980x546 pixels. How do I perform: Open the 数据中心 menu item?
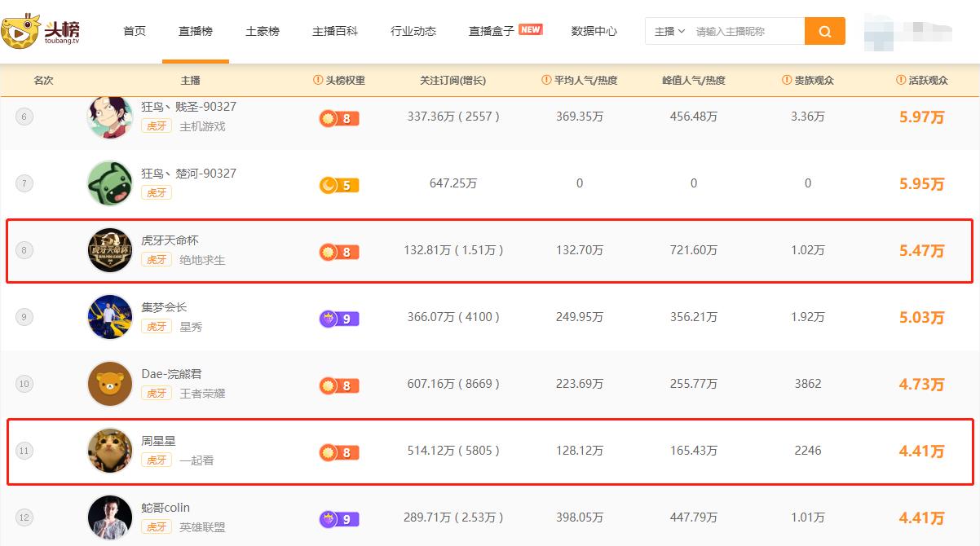(594, 32)
